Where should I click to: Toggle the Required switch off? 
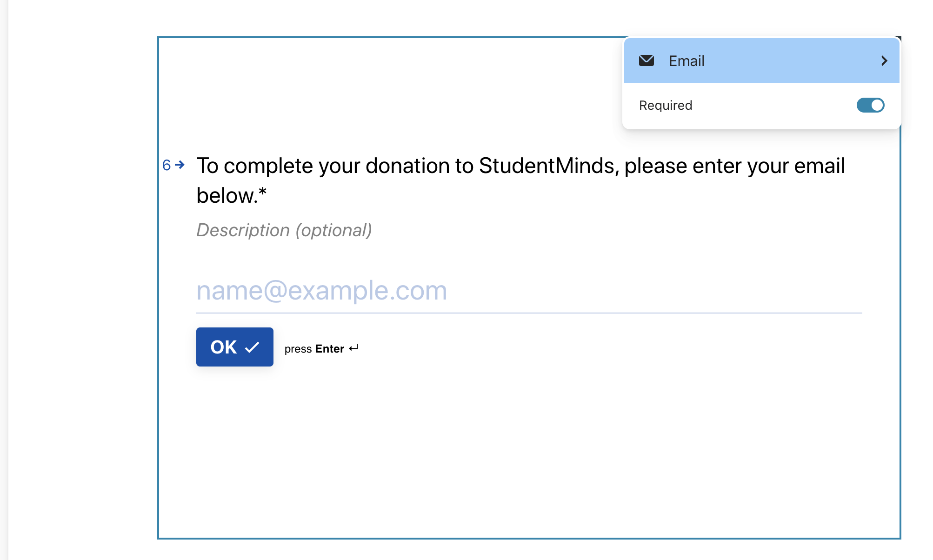[870, 105]
